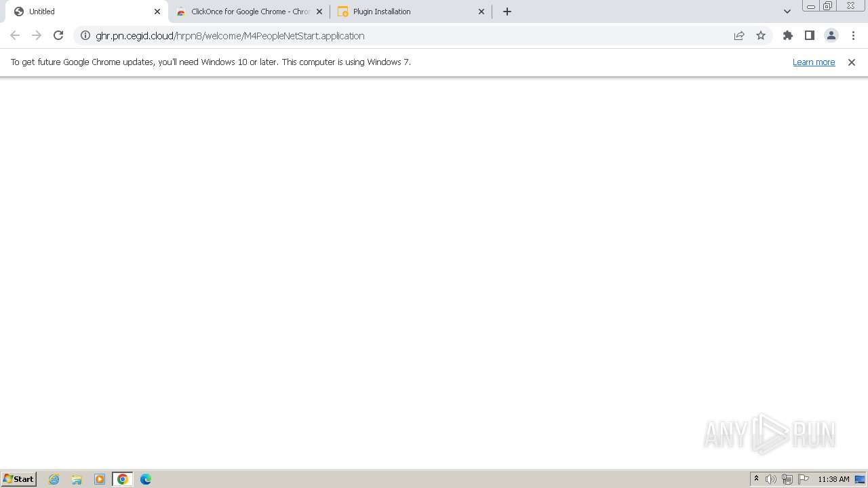Open the Extensions puzzle icon
This screenshot has width=868, height=488.
pos(788,35)
